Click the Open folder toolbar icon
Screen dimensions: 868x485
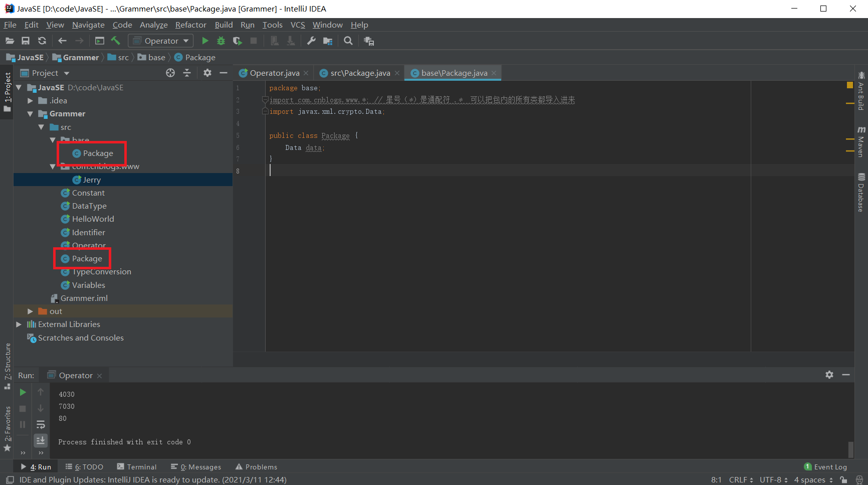click(x=10, y=41)
